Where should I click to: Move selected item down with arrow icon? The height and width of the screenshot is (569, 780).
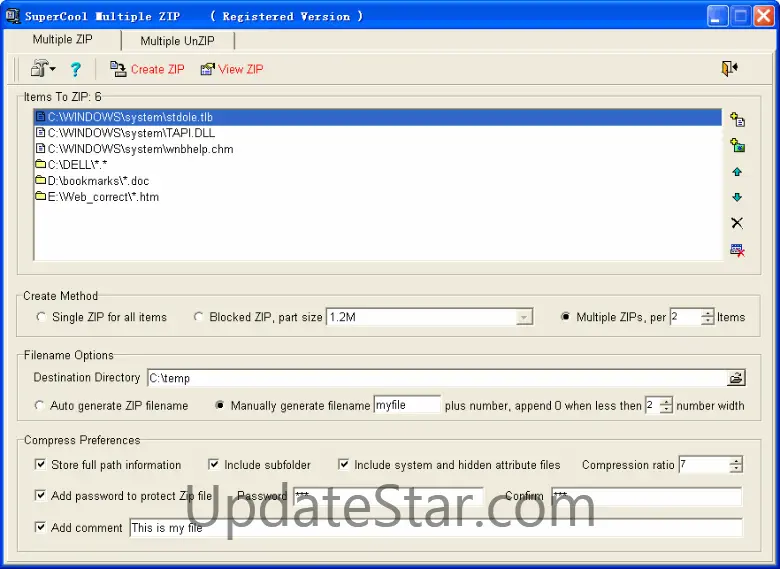pyautogui.click(x=737, y=197)
